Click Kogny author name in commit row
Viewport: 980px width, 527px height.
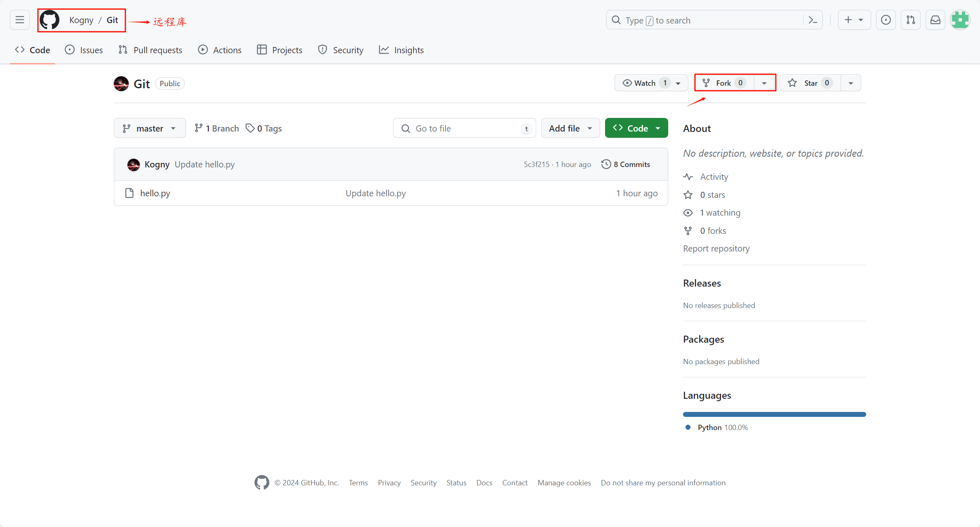pos(157,164)
